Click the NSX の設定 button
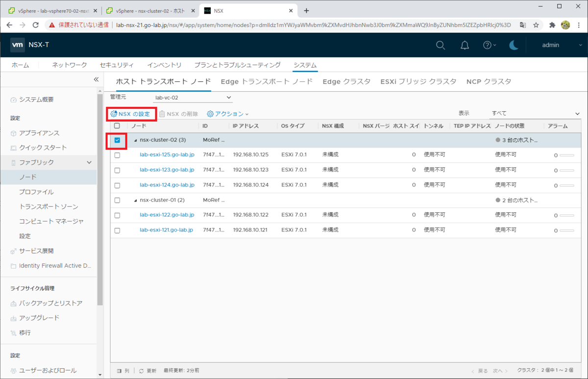 (130, 114)
